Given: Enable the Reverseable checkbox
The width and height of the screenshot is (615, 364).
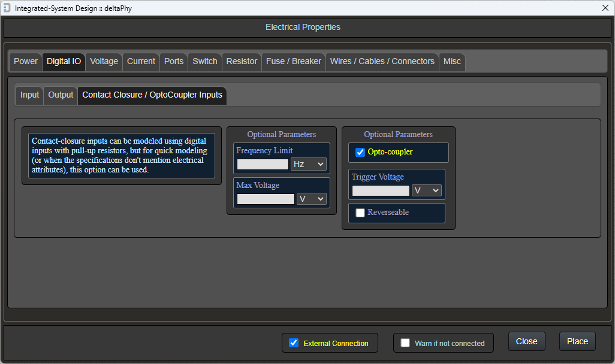Looking at the screenshot, I should click(x=360, y=213).
